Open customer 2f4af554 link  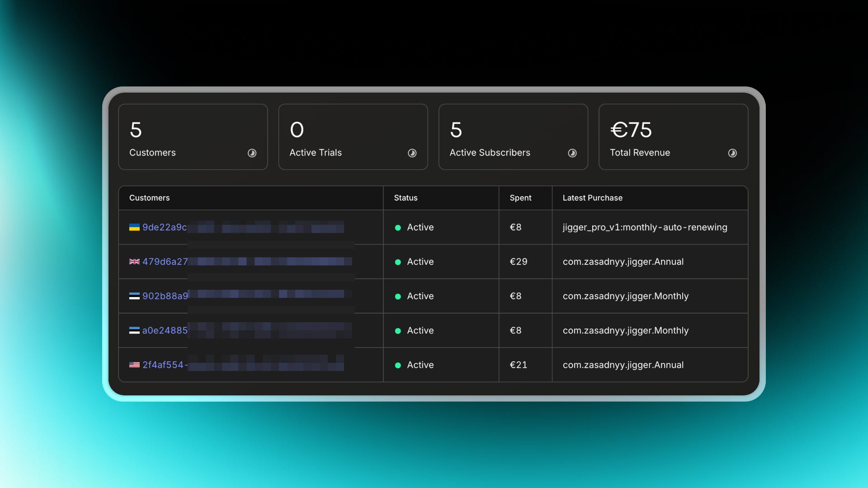point(164,365)
